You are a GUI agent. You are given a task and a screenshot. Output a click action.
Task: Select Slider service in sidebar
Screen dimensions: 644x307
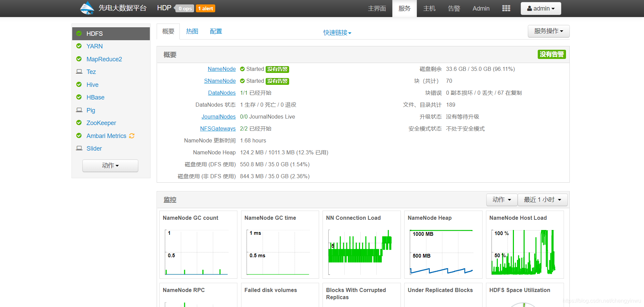(x=94, y=148)
